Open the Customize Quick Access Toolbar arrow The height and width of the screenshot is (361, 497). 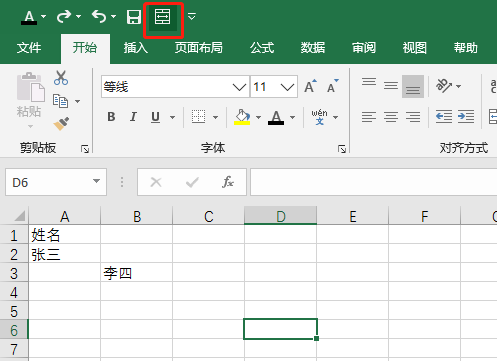[x=192, y=16]
